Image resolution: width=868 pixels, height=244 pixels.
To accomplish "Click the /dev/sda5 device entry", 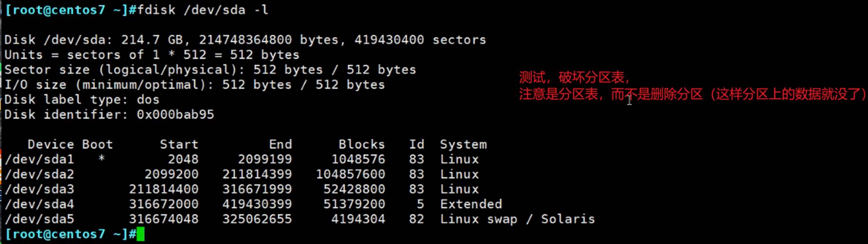I will pos(39,219).
